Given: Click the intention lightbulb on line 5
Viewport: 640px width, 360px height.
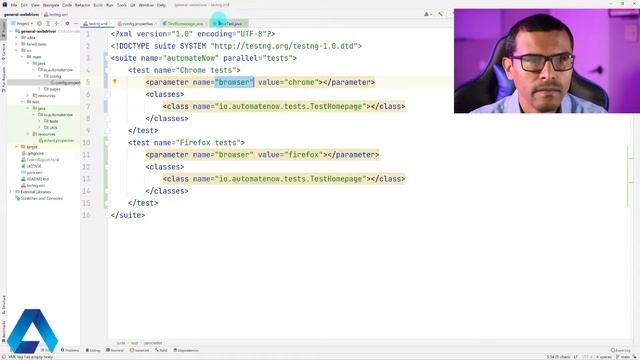Looking at the screenshot, I should (115, 82).
